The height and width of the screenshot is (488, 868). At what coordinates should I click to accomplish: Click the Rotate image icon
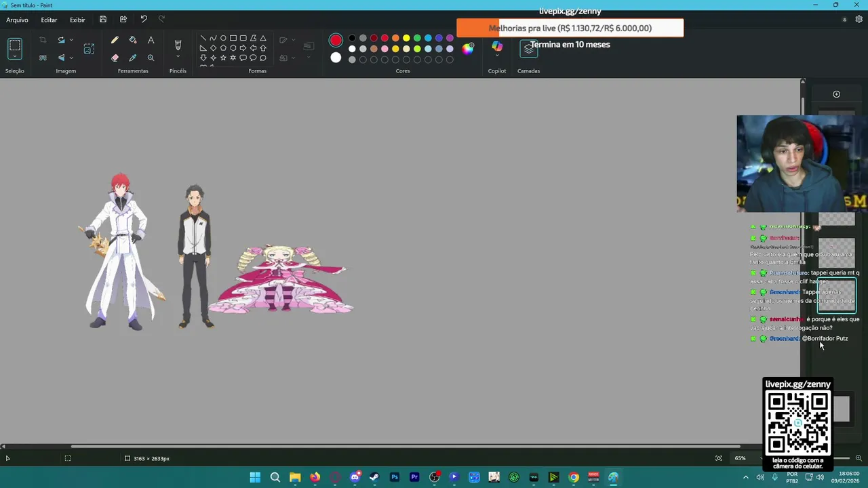(x=61, y=41)
